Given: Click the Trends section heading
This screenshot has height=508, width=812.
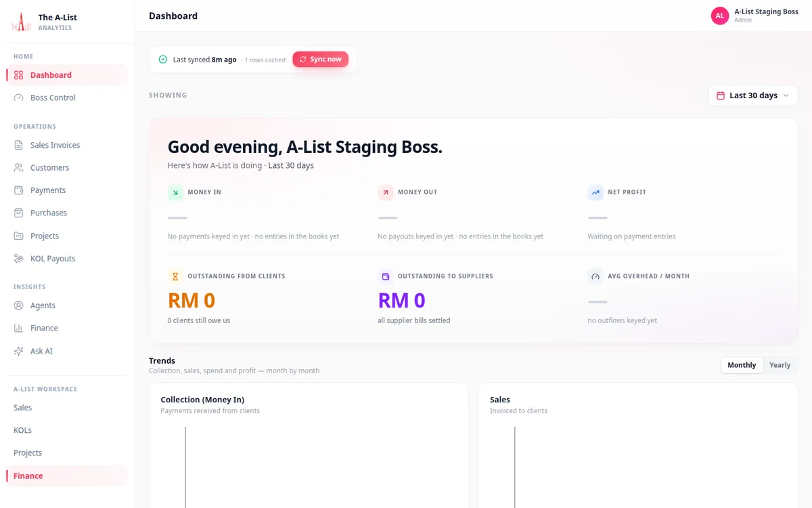Looking at the screenshot, I should tap(162, 360).
